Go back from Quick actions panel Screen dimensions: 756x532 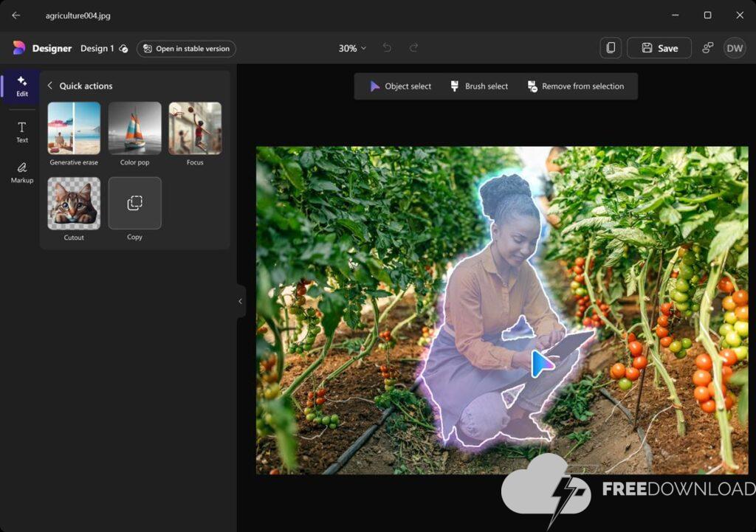click(50, 86)
